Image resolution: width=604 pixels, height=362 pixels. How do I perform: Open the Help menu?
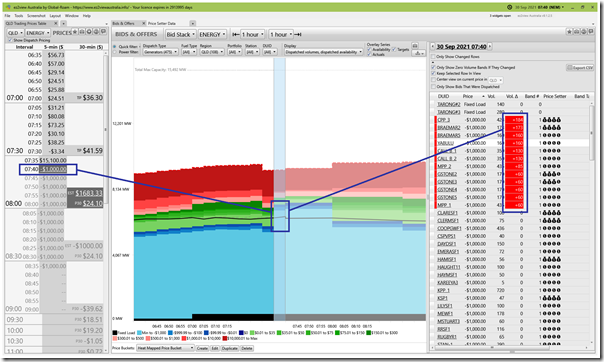pyautogui.click(x=87, y=16)
